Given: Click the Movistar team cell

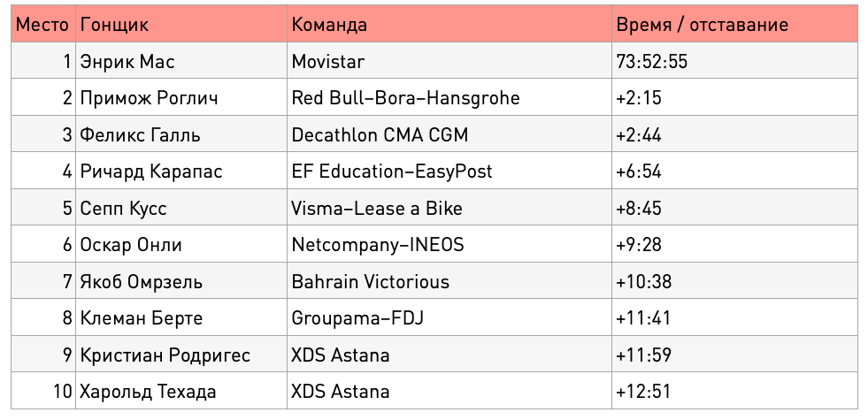Looking at the screenshot, I should [449, 61].
